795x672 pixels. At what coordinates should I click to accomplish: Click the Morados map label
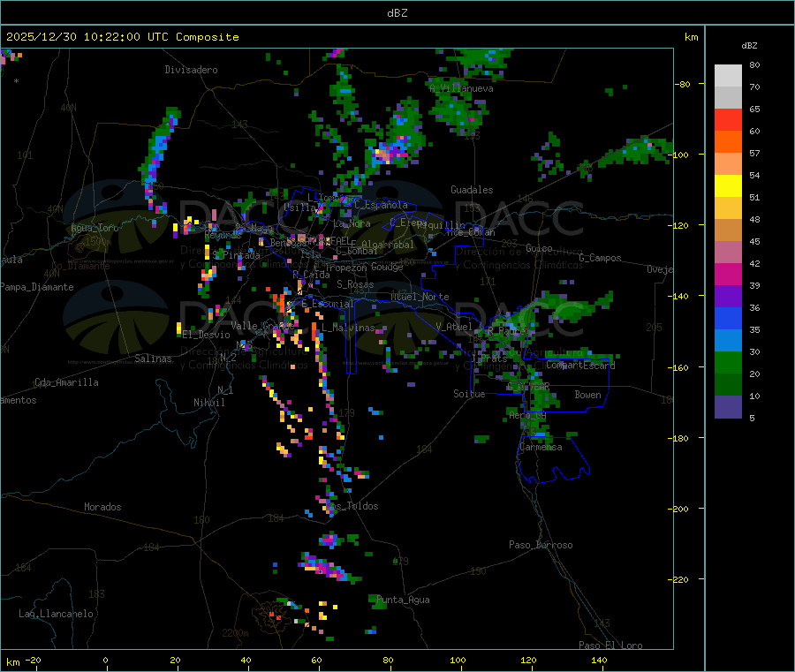tap(102, 507)
